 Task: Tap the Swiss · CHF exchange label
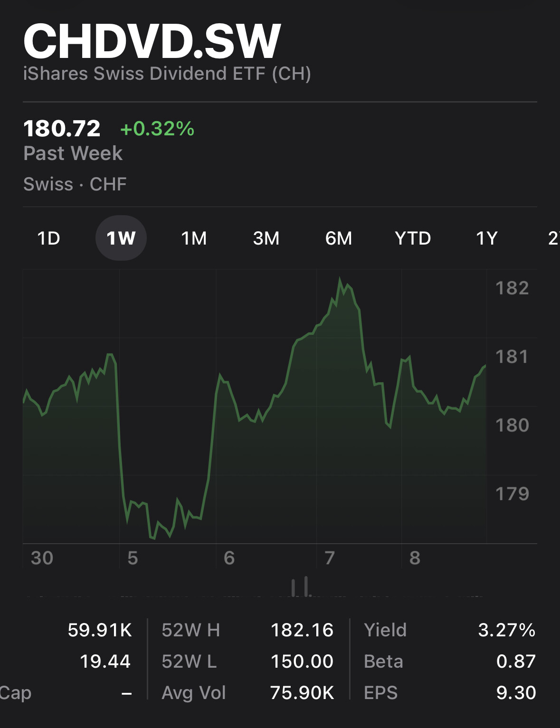click(75, 184)
